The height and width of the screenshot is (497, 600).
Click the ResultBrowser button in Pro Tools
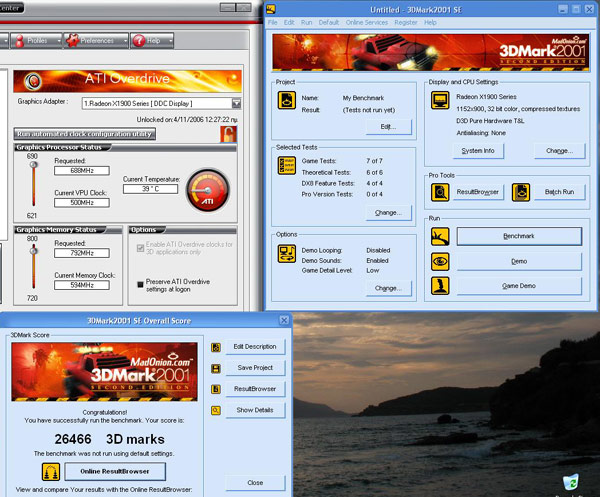pos(478,192)
